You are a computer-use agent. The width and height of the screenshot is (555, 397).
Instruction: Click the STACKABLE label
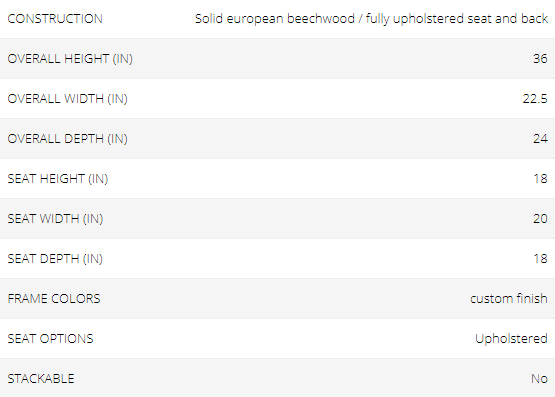click(x=41, y=379)
